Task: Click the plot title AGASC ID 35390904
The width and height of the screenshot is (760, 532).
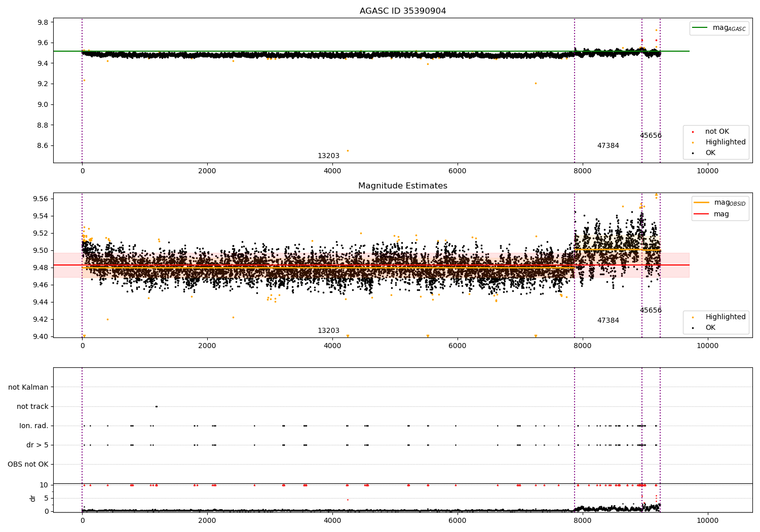Action: tap(403, 11)
